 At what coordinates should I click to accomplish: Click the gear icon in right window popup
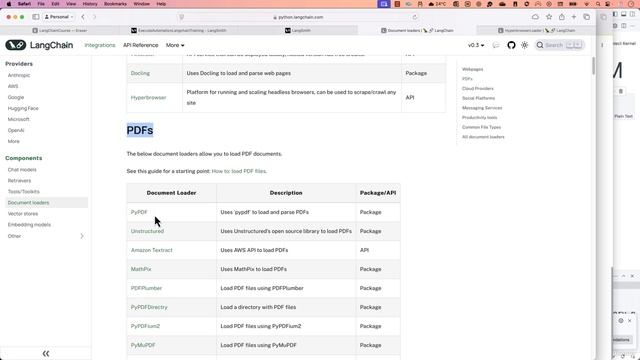(x=620, y=320)
